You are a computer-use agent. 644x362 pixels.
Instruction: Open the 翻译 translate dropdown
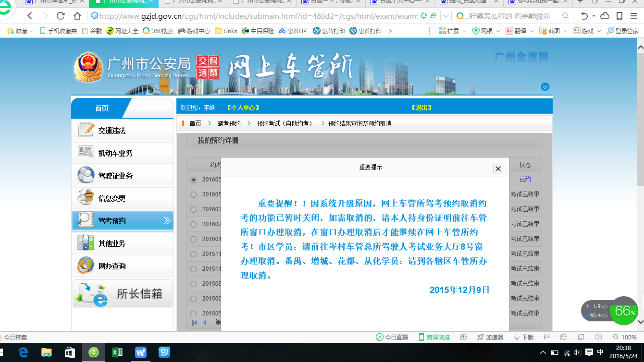[519, 31]
